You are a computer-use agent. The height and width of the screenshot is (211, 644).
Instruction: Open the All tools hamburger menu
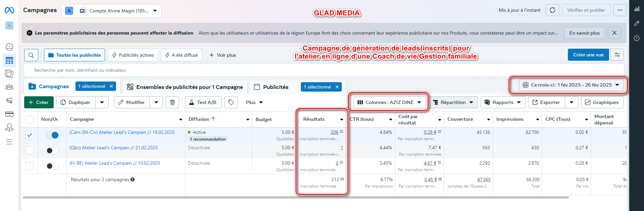(9, 142)
